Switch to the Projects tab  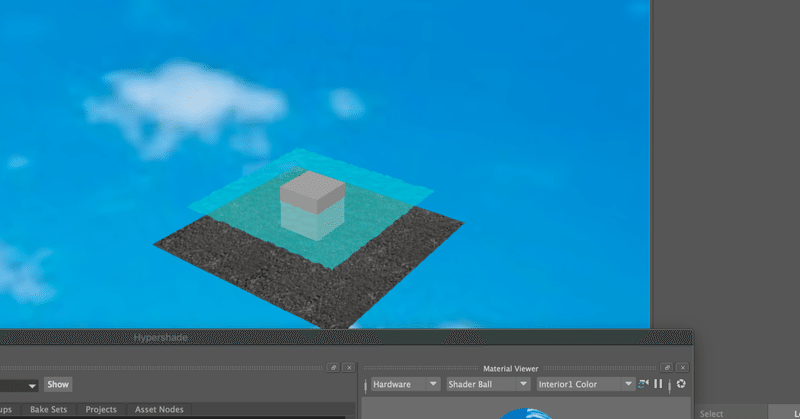(x=101, y=409)
